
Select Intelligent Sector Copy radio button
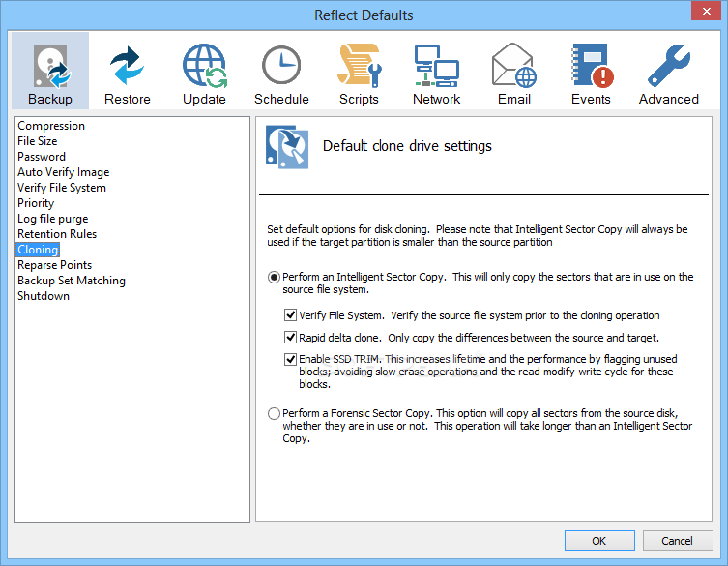pyautogui.click(x=274, y=278)
